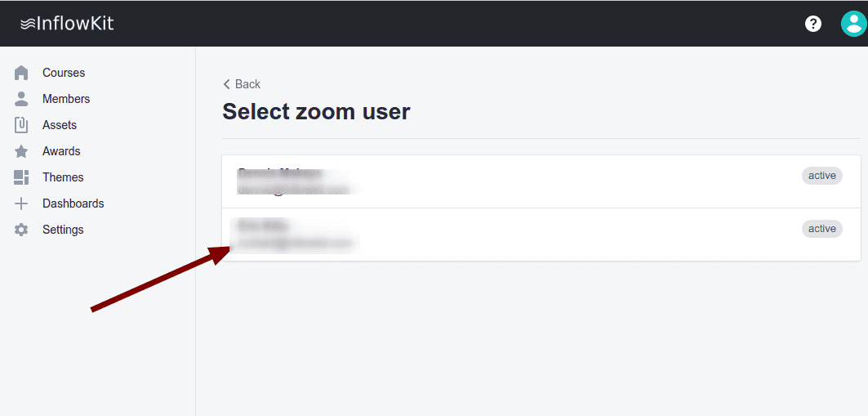The image size is (868, 416).
Task: Open the Settings menu item
Action: click(63, 230)
